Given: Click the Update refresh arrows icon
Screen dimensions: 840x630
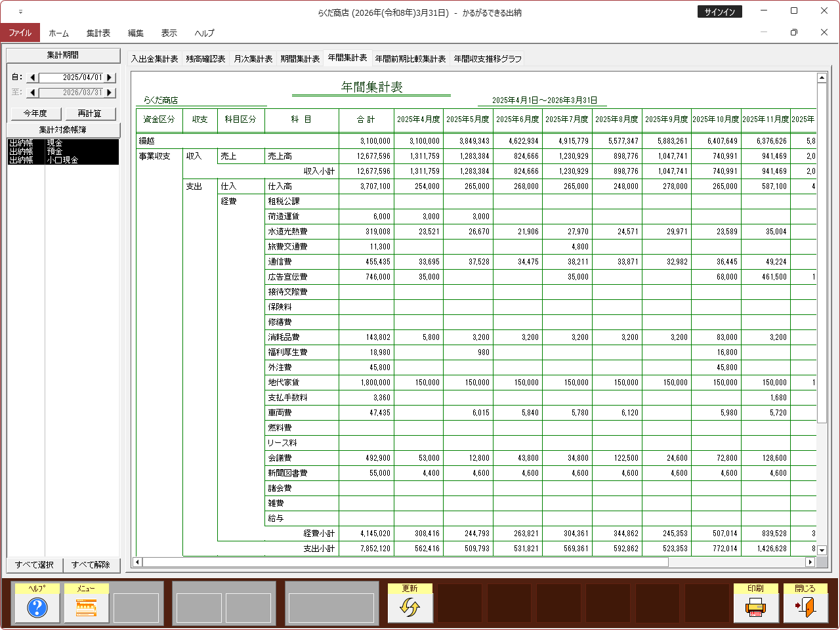Looking at the screenshot, I should click(x=409, y=608).
